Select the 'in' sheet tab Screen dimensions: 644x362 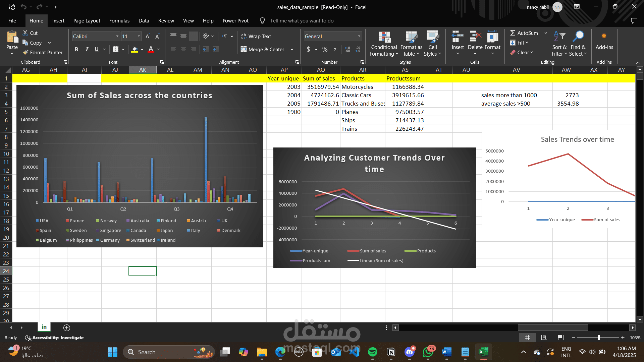click(44, 327)
